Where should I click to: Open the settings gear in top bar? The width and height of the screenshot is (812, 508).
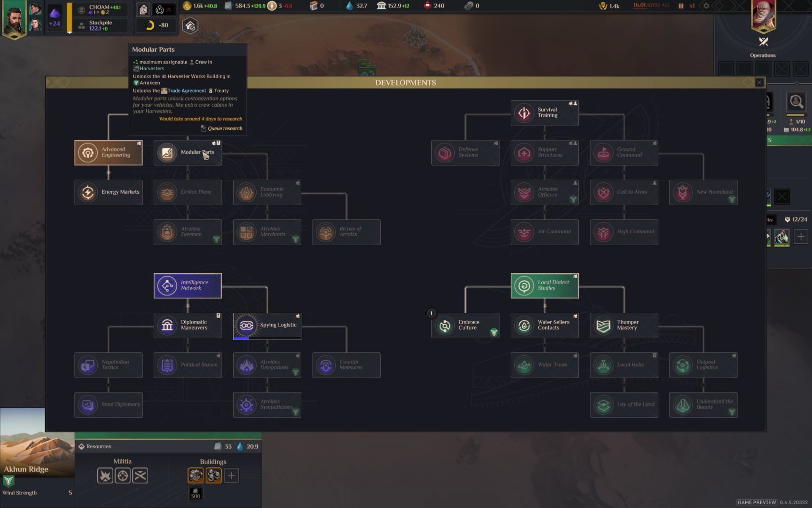click(706, 6)
